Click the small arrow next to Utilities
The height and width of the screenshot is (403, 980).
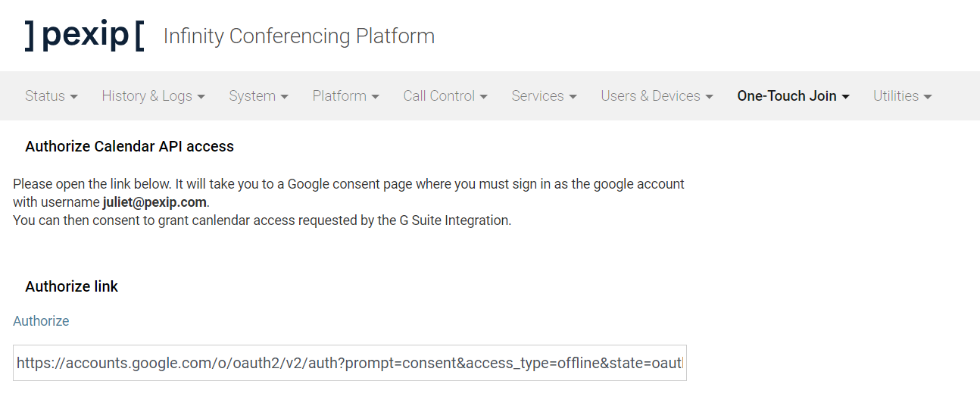coord(928,97)
